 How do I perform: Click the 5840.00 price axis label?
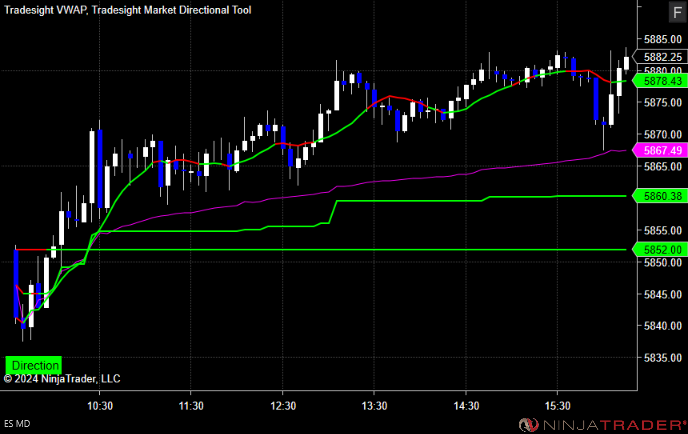coord(663,326)
